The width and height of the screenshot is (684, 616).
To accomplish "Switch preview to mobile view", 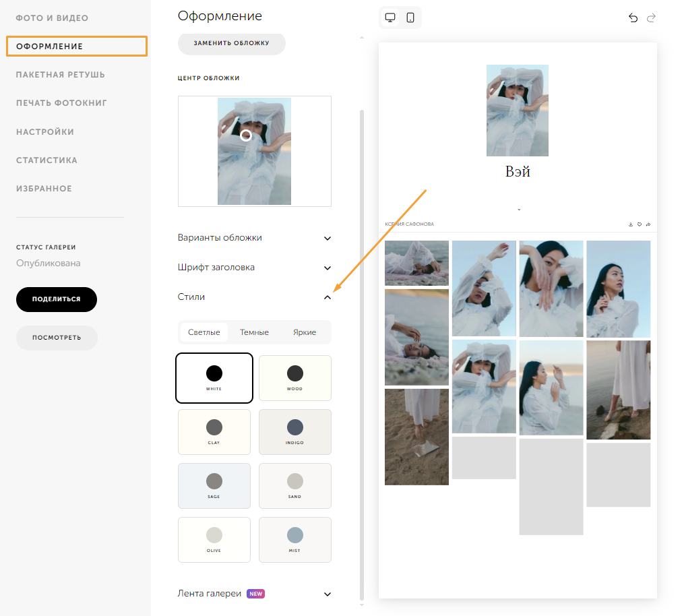I will tap(410, 18).
